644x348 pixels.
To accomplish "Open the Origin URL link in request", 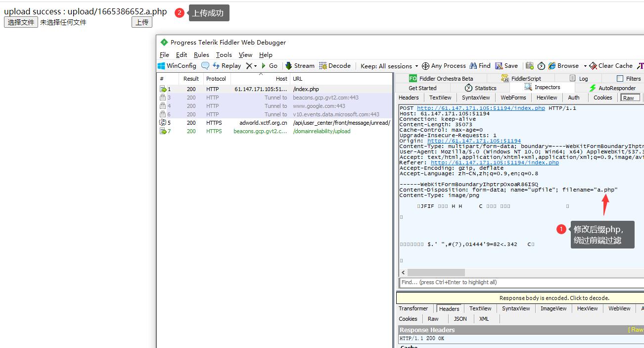I will tap(474, 141).
